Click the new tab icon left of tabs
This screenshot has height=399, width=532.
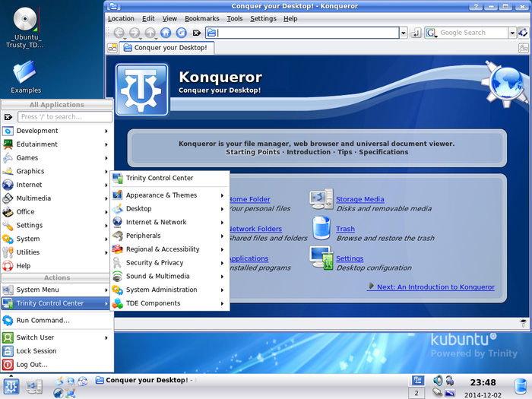pos(112,48)
